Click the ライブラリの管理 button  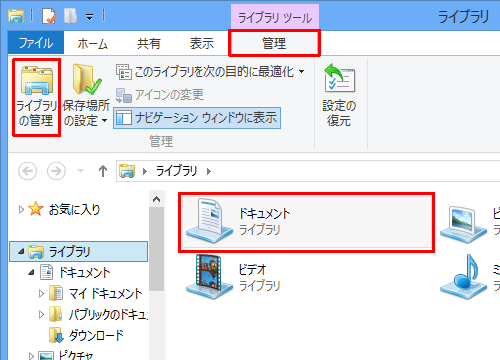(36, 97)
